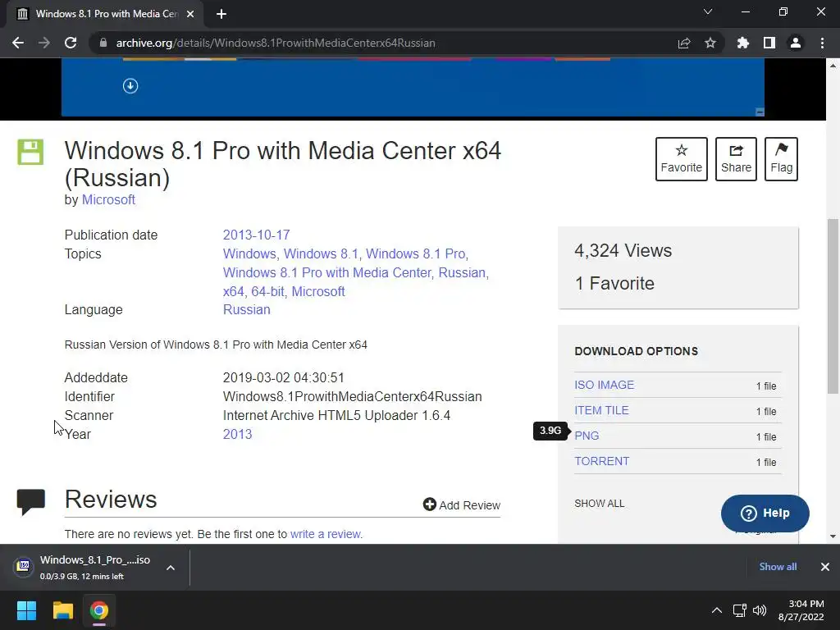Viewport: 840px width, 630px height.
Task: Open the Windows Start menu
Action: pyautogui.click(x=26, y=610)
